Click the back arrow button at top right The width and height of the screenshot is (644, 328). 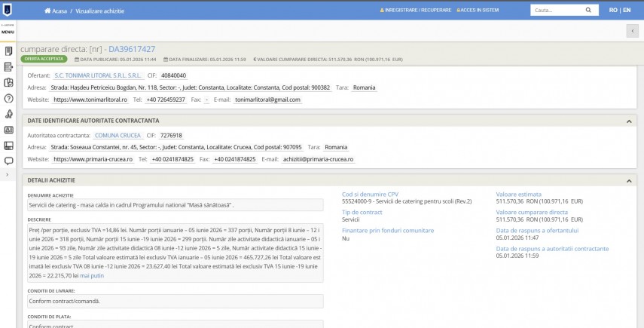click(632, 30)
